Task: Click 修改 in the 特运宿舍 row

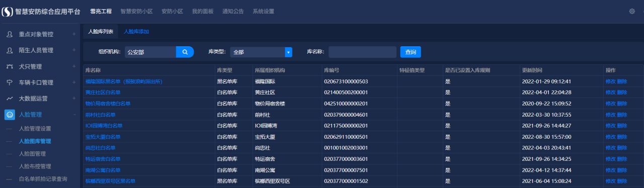Action: [x=610, y=159]
